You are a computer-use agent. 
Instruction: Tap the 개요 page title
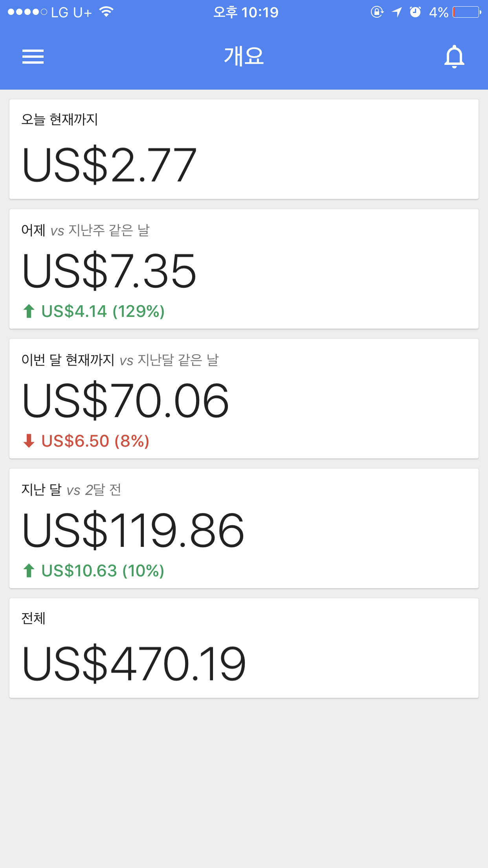click(x=244, y=56)
